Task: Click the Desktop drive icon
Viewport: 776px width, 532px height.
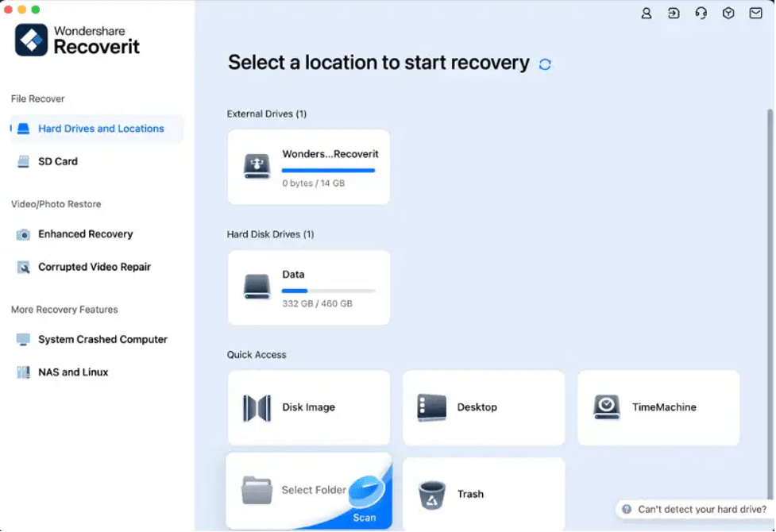Action: 431,407
